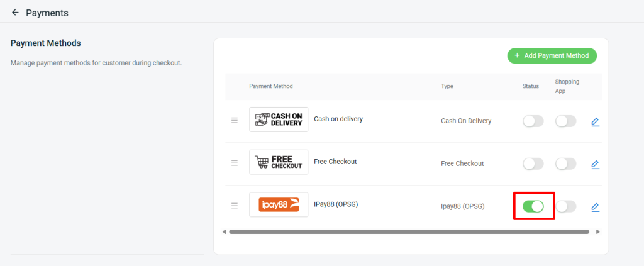The image size is (644, 266).
Task: Grab the Cash on delivery reorder handle
Action: click(235, 121)
